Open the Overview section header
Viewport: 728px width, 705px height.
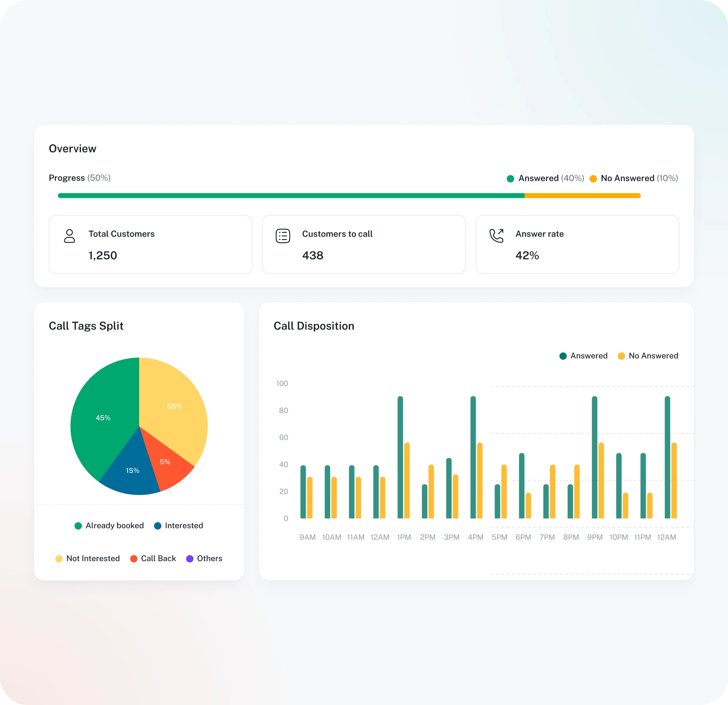tap(73, 148)
